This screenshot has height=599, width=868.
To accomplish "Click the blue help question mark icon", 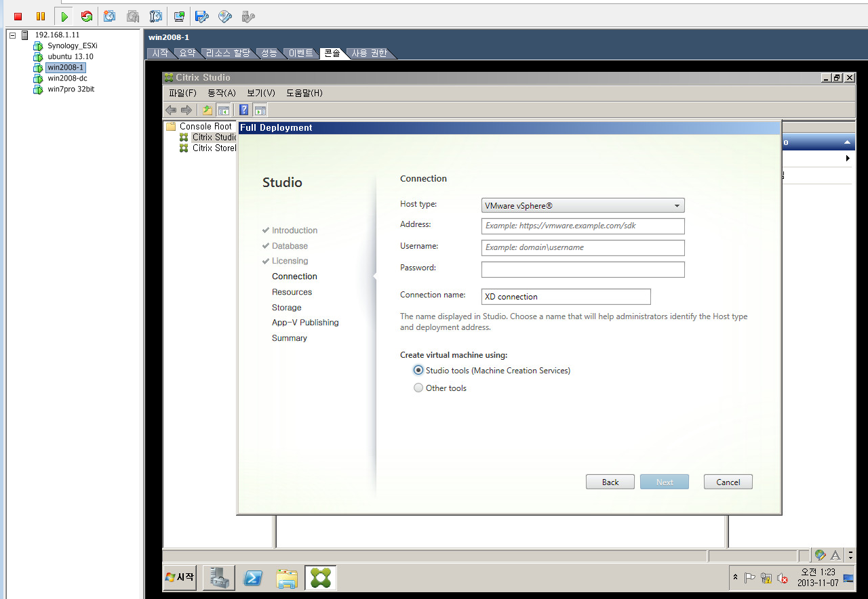I will [244, 110].
